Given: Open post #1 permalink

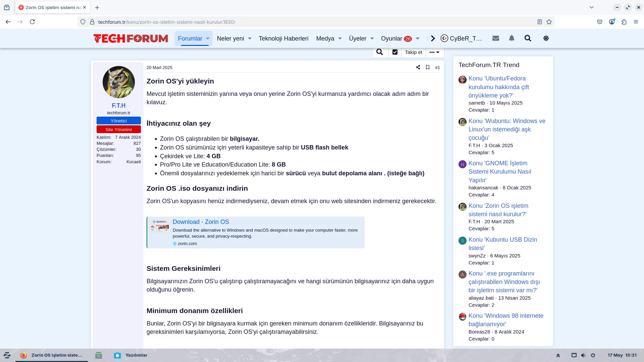Looking at the screenshot, I should 437,68.
